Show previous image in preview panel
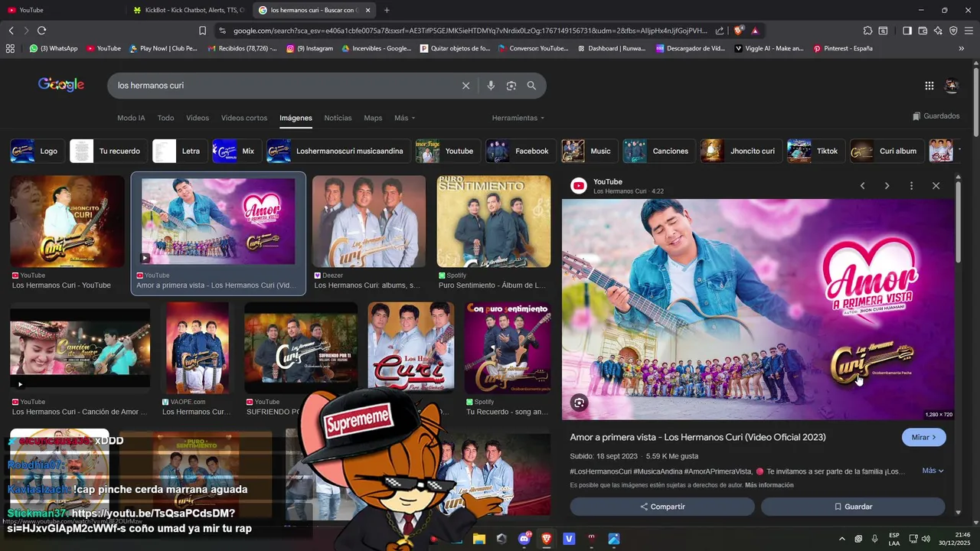 (x=862, y=186)
